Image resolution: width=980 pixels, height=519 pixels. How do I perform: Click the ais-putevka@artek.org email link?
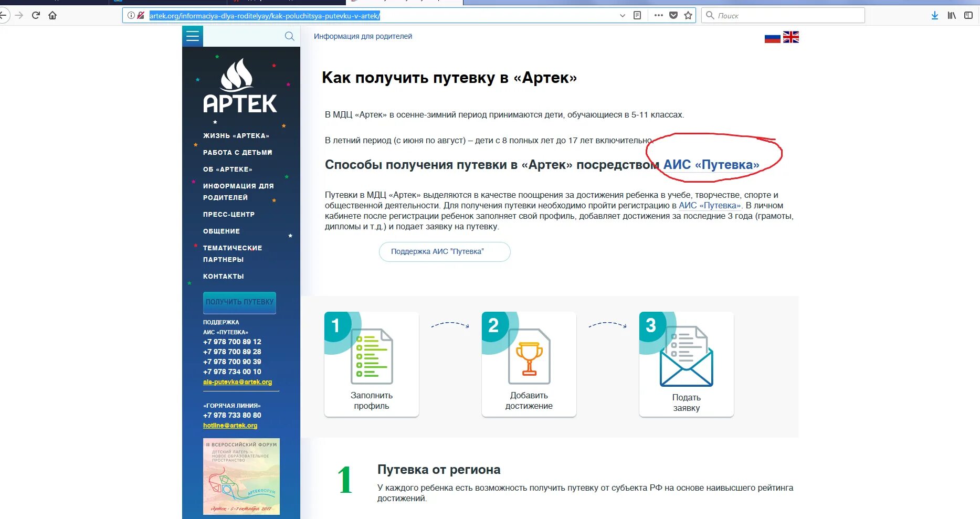(237, 382)
